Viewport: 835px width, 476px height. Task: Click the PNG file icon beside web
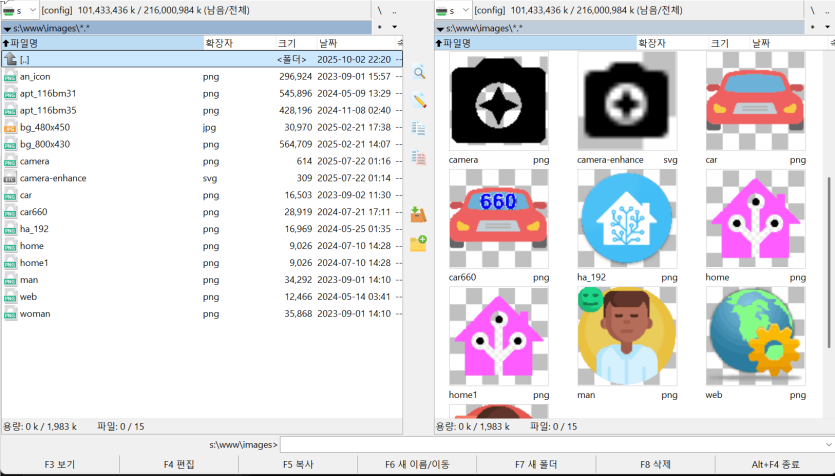click(x=10, y=297)
